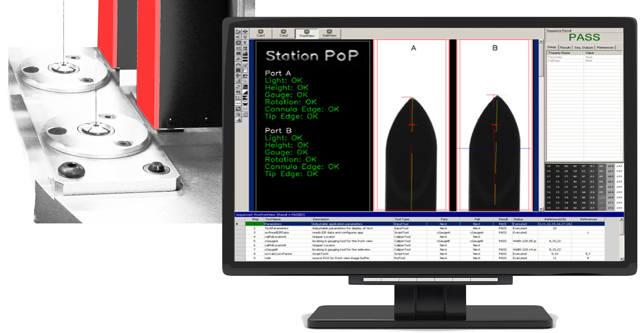
Task: Click the image view scrollbar up arrow
Action: click(541, 41)
